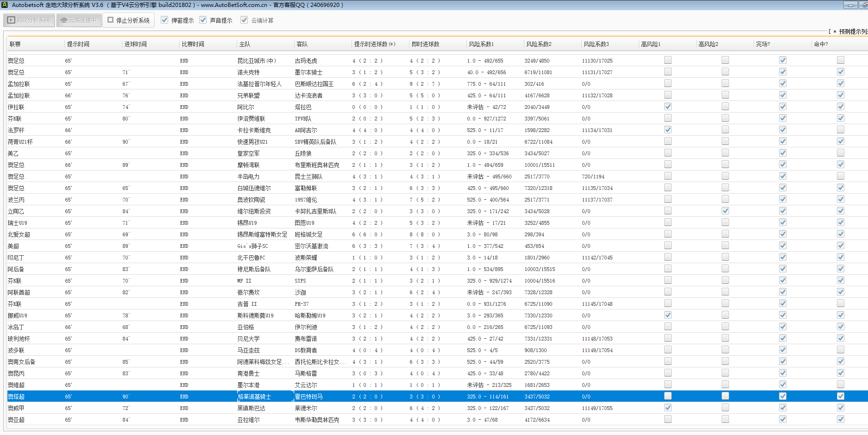Image resolution: width=868 pixels, height=435 pixels.
Task: Uncheck 高风险1 in the 伊拉联 row
Action: (x=667, y=107)
